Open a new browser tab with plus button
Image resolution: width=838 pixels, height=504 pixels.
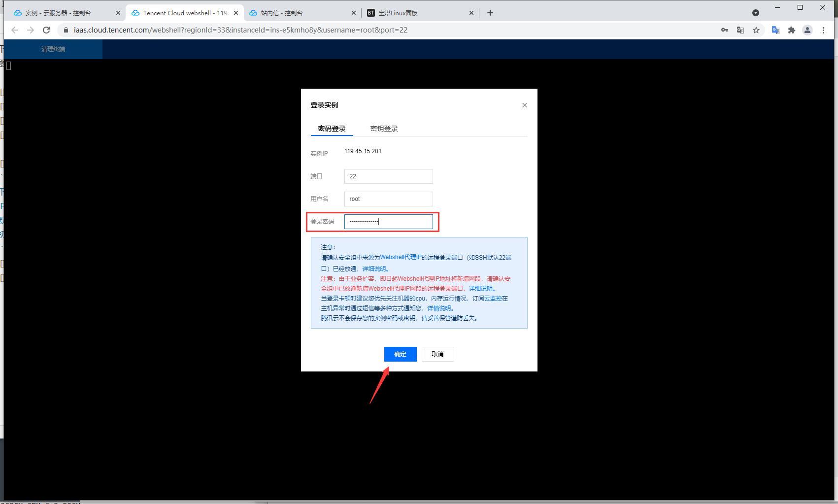[x=490, y=13]
